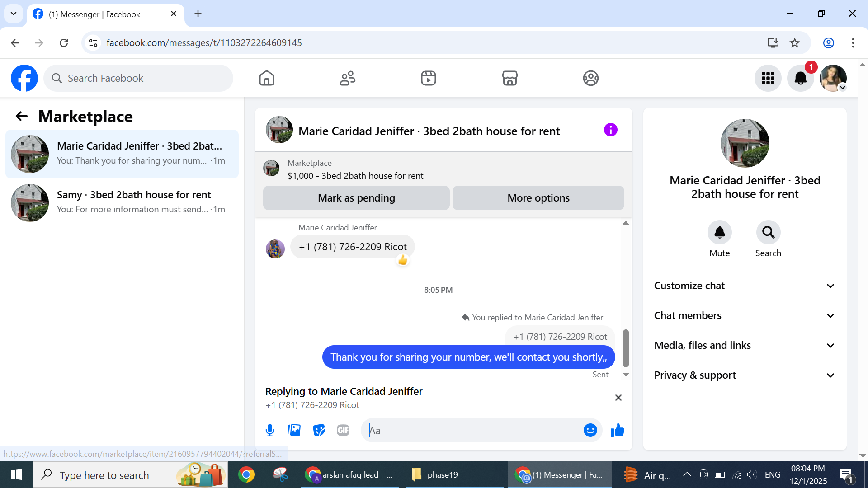Open Chrome's three-dot menu
Viewport: 868px width, 488px height.
coord(853,43)
